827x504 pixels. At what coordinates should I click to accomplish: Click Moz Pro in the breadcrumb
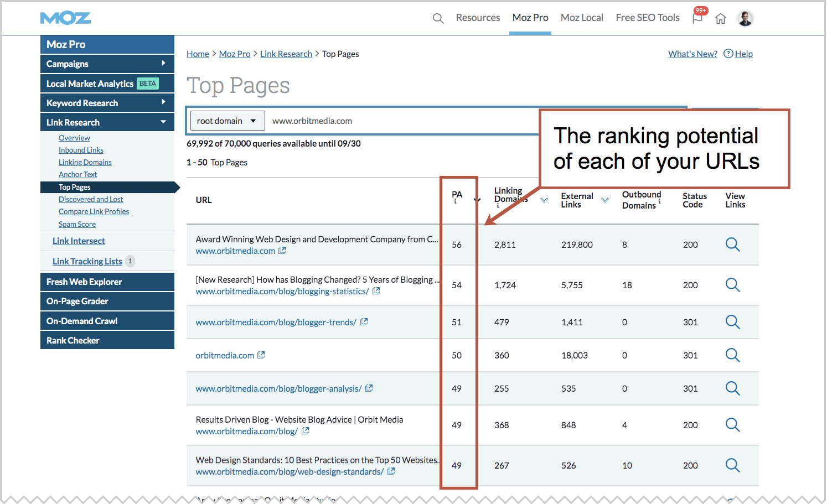[235, 54]
